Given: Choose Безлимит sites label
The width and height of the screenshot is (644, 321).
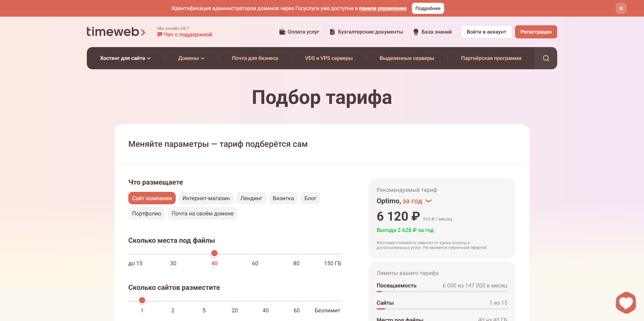Looking at the screenshot, I should coord(328,311).
